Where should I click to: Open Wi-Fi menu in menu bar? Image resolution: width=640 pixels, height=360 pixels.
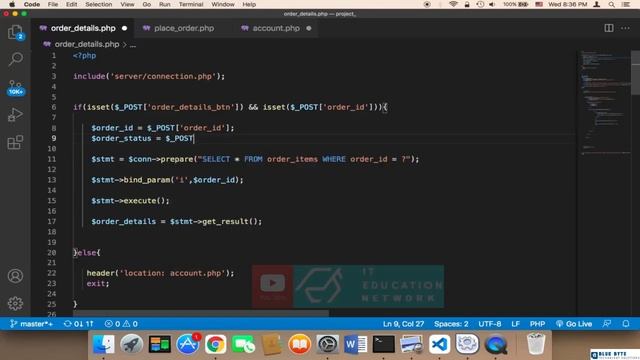(x=453, y=4)
